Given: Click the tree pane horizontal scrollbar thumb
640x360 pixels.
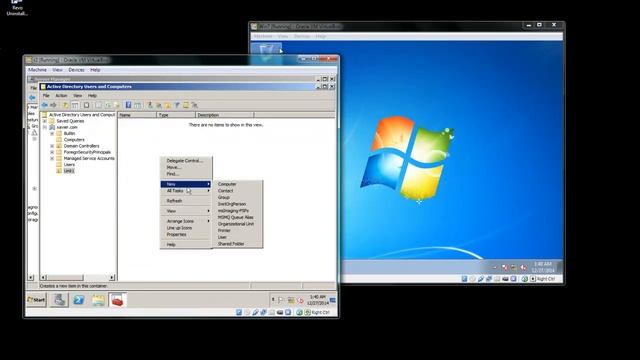Looking at the screenshot, I should (65, 278).
